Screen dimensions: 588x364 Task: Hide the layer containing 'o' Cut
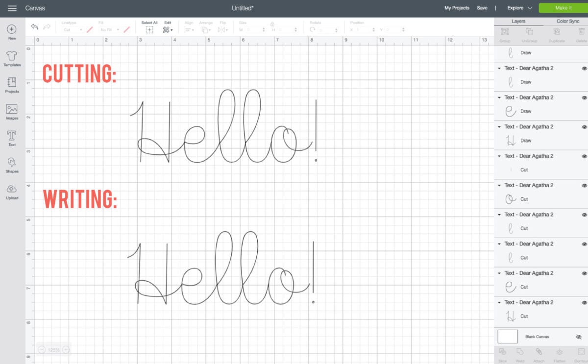[584, 185]
